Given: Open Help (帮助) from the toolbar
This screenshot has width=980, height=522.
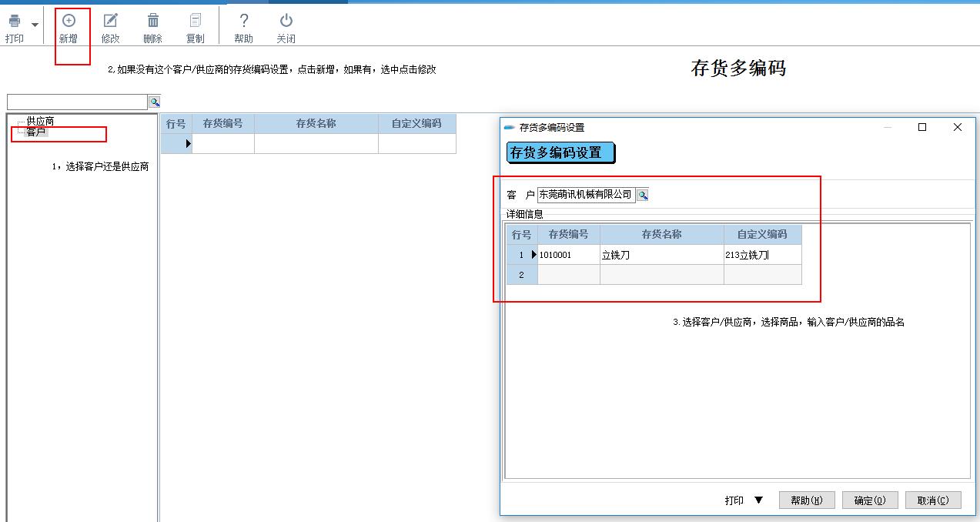Looking at the screenshot, I should [243, 22].
